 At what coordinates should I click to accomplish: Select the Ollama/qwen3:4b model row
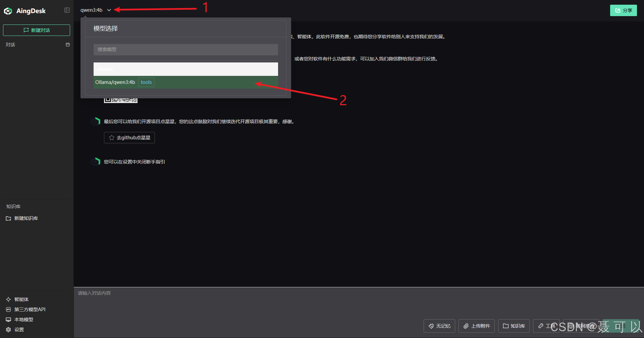186,82
